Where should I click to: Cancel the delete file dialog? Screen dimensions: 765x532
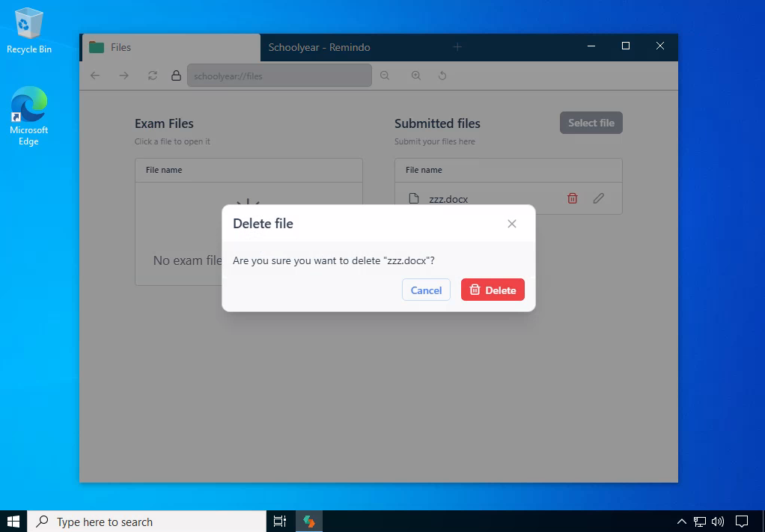coord(426,290)
